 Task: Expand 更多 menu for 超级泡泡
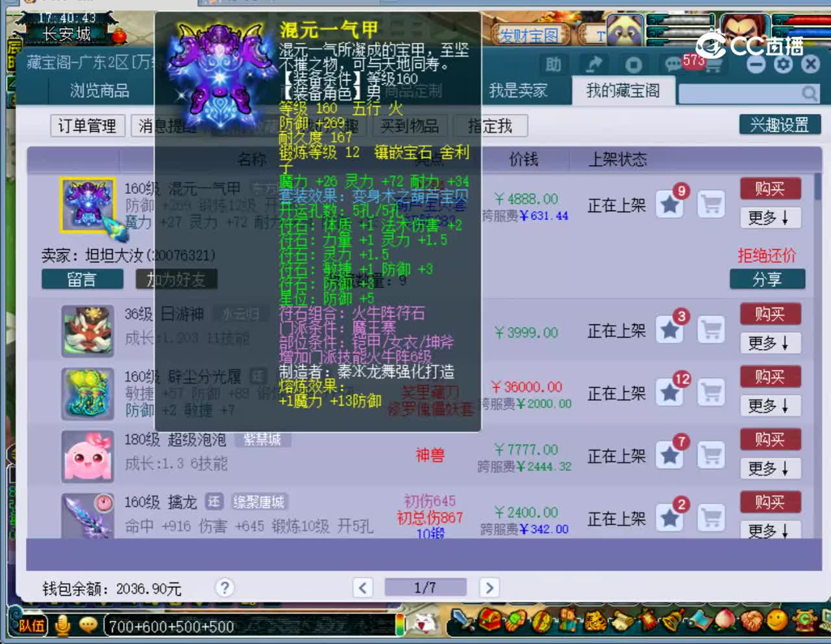coord(770,468)
